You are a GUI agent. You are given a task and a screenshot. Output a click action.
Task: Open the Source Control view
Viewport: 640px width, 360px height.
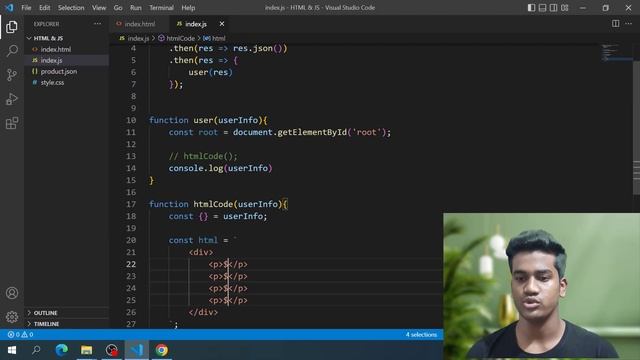tap(12, 75)
